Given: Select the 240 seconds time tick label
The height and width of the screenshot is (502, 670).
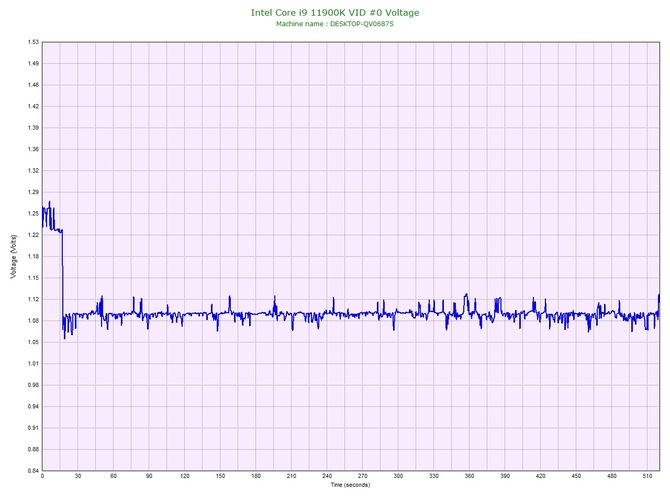Looking at the screenshot, I should [x=327, y=476].
